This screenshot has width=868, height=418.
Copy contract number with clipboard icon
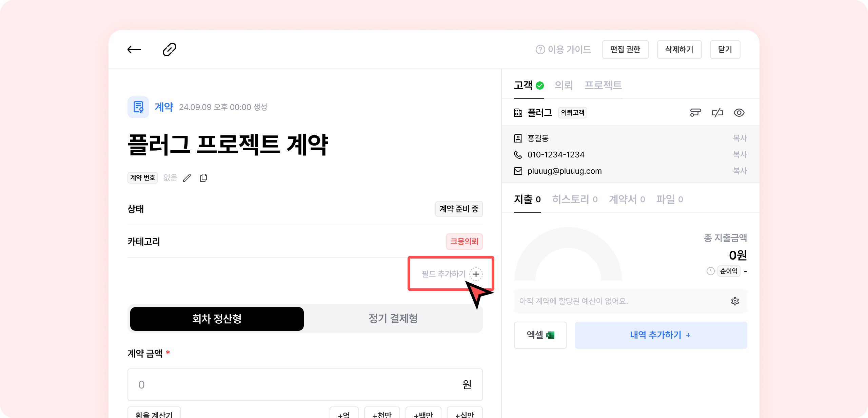point(203,178)
